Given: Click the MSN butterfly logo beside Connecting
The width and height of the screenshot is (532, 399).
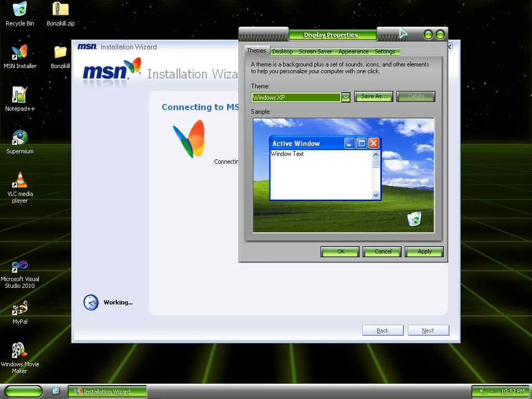Looking at the screenshot, I should click(190, 139).
